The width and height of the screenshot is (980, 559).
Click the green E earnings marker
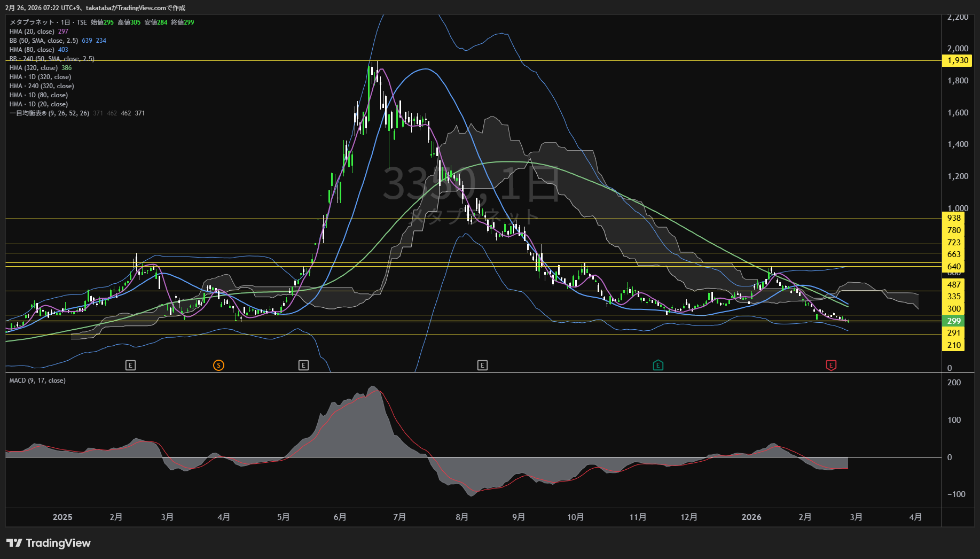pyautogui.click(x=658, y=366)
